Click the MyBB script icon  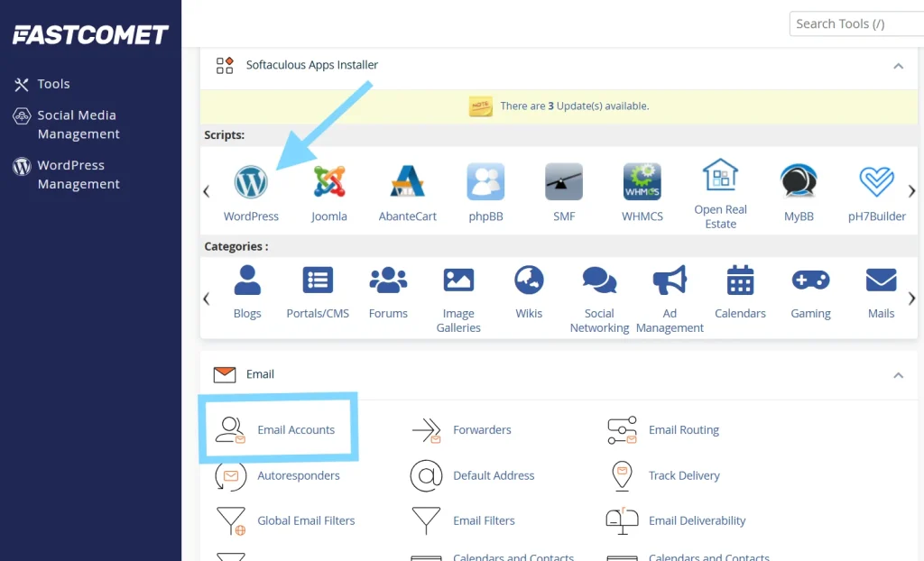coord(798,180)
